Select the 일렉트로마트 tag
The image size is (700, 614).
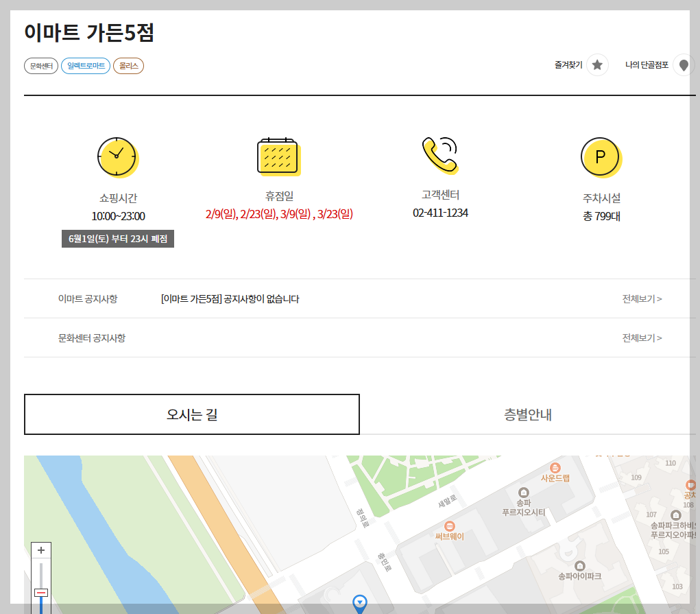click(x=86, y=66)
